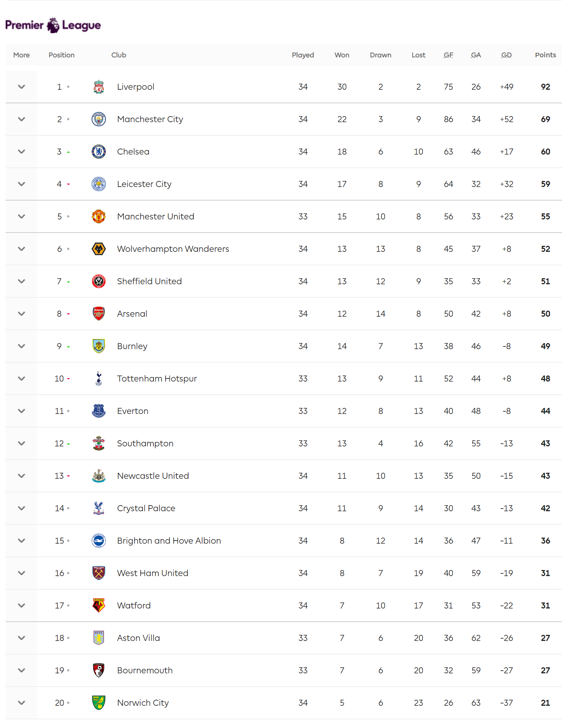
Task: Expand more details for Burnley
Action: [21, 346]
